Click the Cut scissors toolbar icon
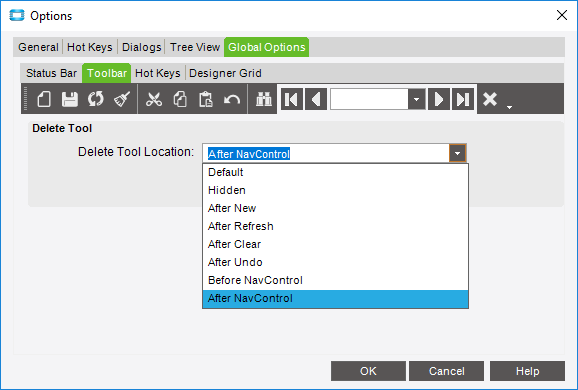Screen dimensions: 578x390 154,99
